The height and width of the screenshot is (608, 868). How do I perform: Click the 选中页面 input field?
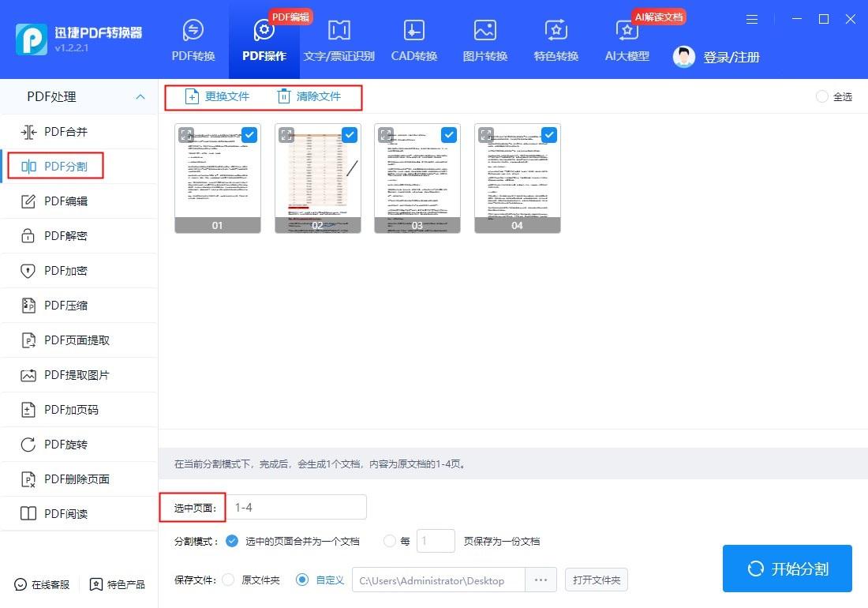(297, 507)
